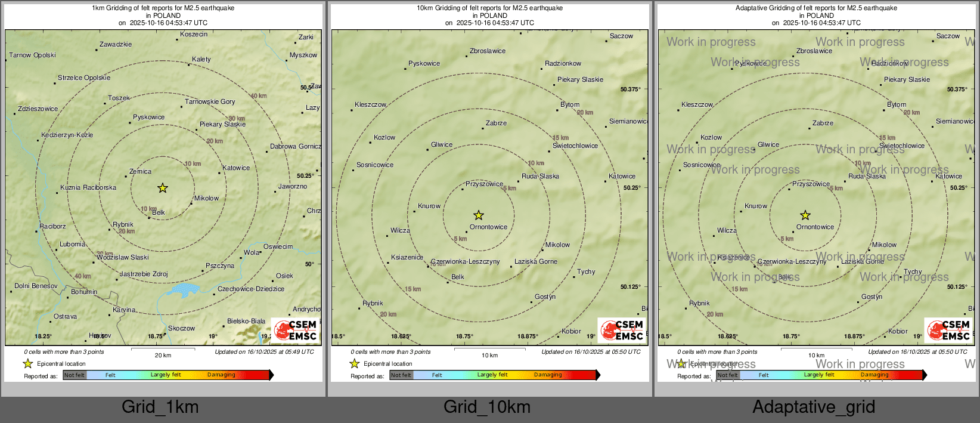Click the 'Kleszczow' label on the Adaptative_grid map

pyautogui.click(x=697, y=105)
